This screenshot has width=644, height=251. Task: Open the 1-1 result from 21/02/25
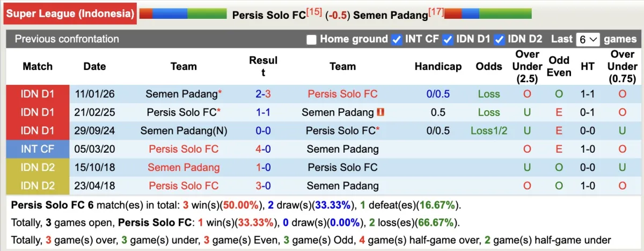[x=263, y=112]
